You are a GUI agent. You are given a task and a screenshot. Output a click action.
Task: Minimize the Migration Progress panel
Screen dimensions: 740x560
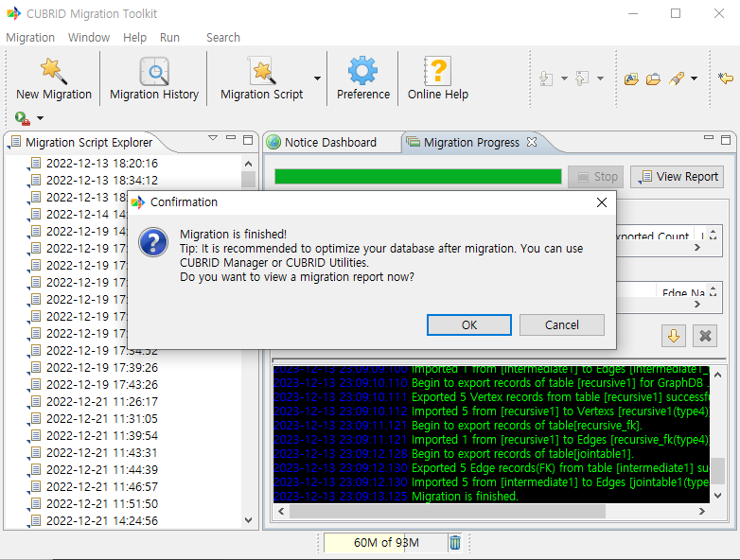tap(709, 138)
